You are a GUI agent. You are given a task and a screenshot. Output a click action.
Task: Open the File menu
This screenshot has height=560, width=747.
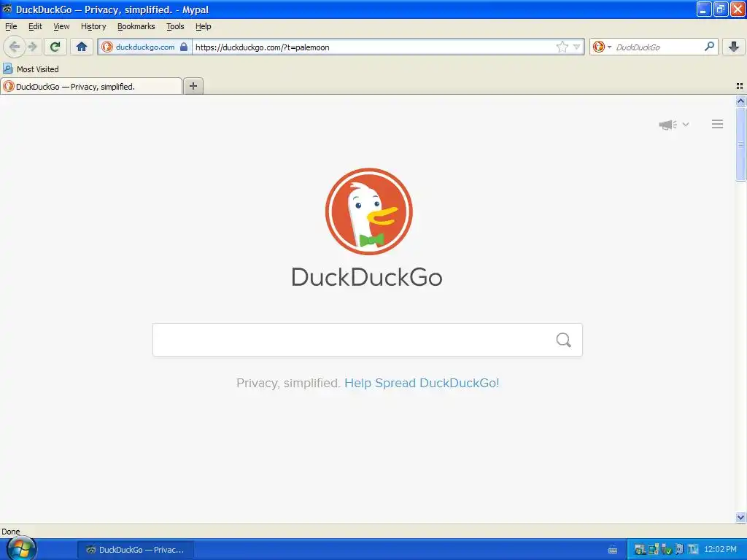(11, 26)
